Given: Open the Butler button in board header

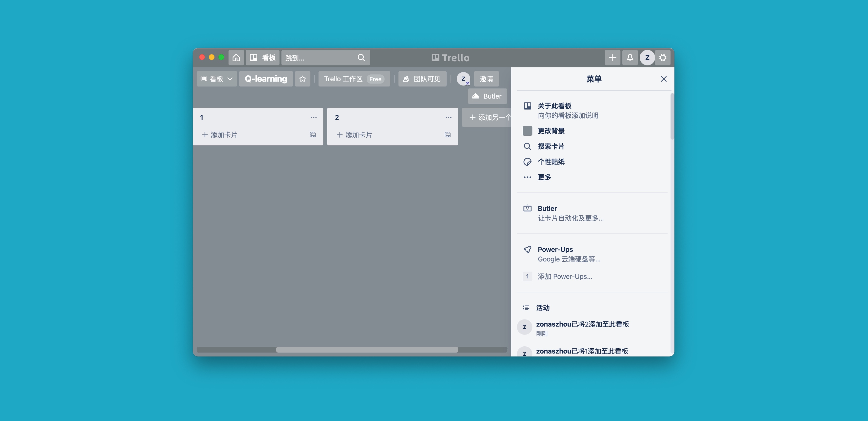Looking at the screenshot, I should coord(487,96).
